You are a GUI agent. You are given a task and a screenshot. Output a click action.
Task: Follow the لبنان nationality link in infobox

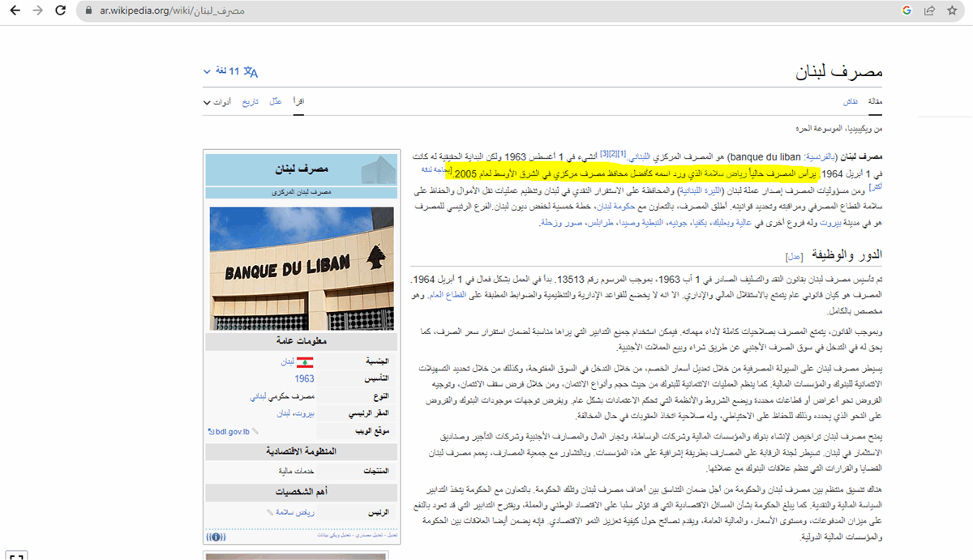[x=288, y=362]
